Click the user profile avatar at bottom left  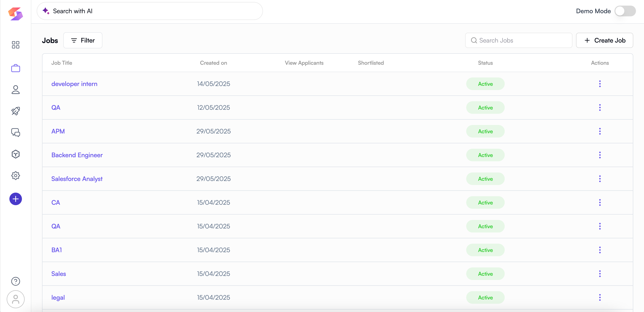tap(15, 299)
